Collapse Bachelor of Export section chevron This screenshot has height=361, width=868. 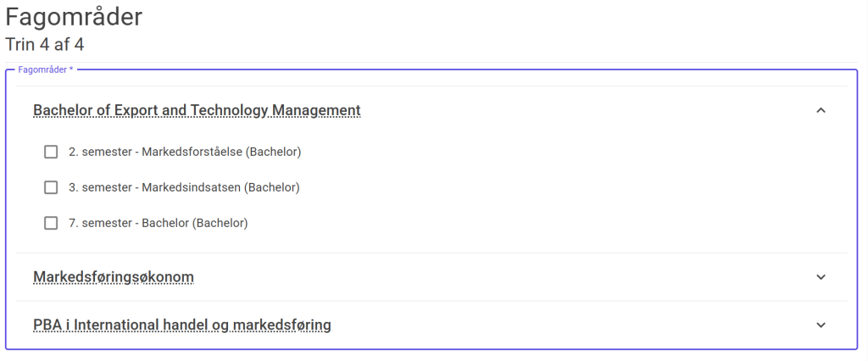[x=820, y=110]
